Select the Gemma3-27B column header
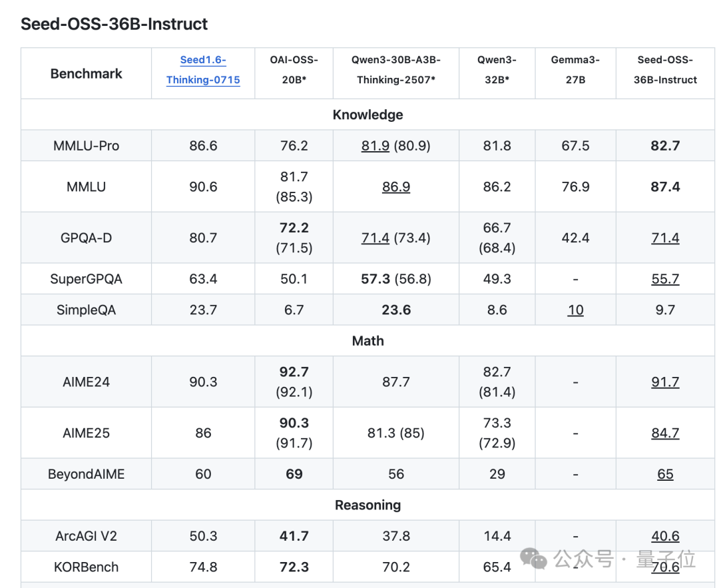719x588 pixels. 575,70
